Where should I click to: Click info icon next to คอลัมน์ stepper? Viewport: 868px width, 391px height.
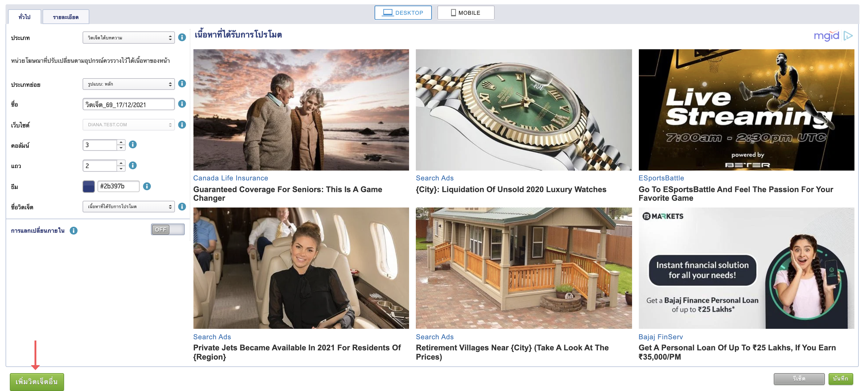point(133,144)
